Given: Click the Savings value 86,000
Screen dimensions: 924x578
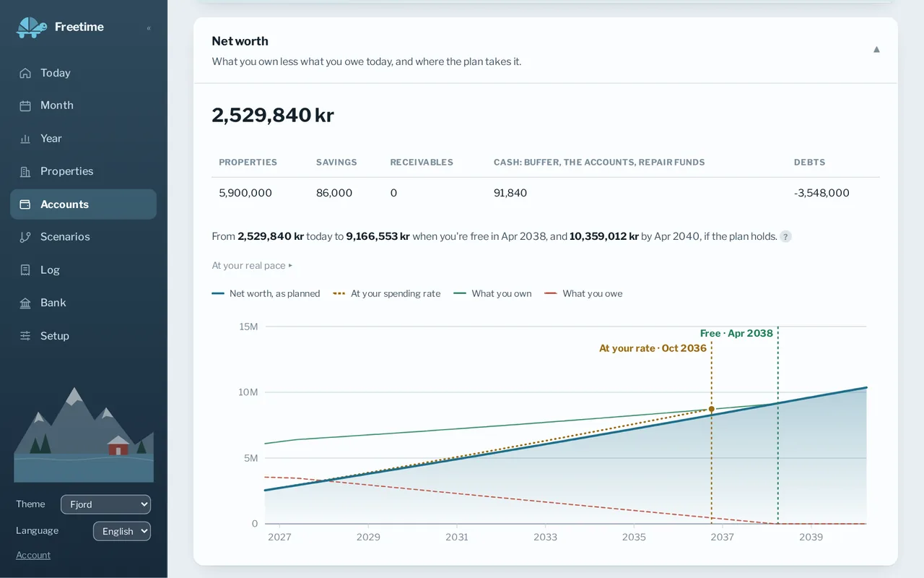Looking at the screenshot, I should 334,193.
